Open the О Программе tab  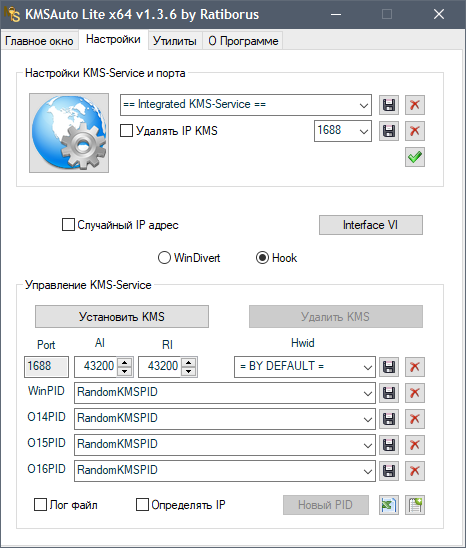[243, 41]
